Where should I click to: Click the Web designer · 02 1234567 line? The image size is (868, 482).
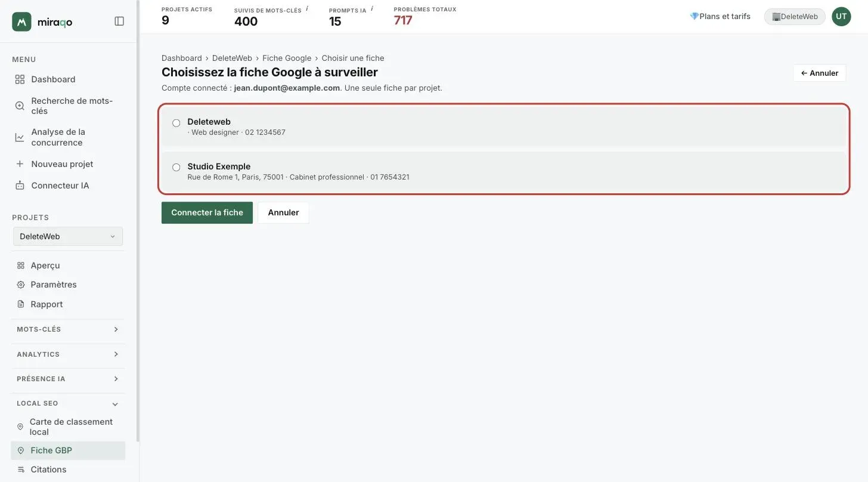coord(236,132)
